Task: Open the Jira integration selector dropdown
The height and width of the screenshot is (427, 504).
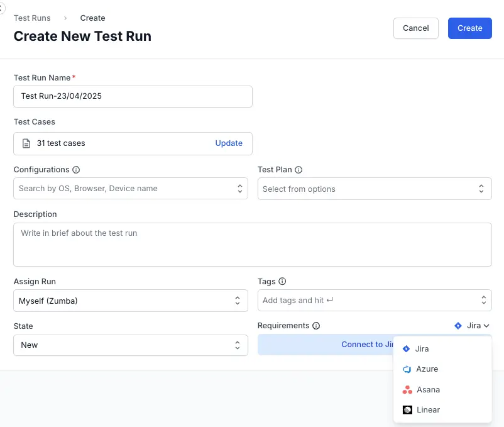Action: coord(473,326)
